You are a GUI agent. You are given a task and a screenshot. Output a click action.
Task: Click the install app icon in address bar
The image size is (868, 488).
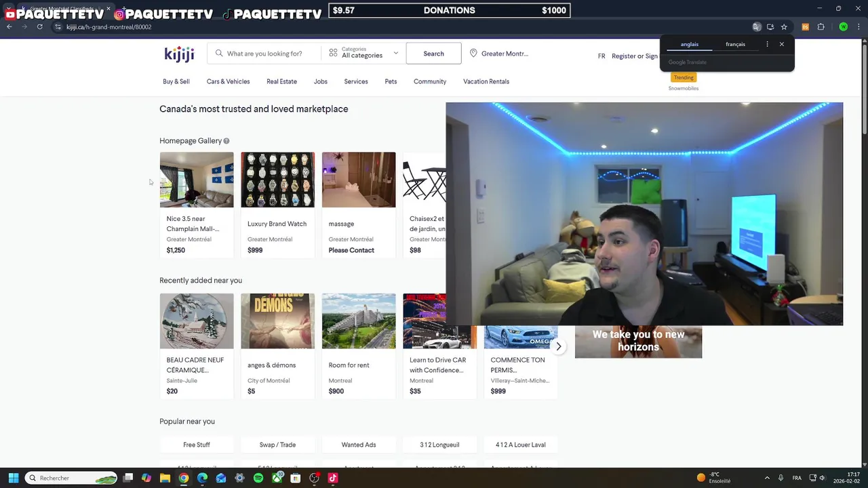pyautogui.click(x=770, y=27)
